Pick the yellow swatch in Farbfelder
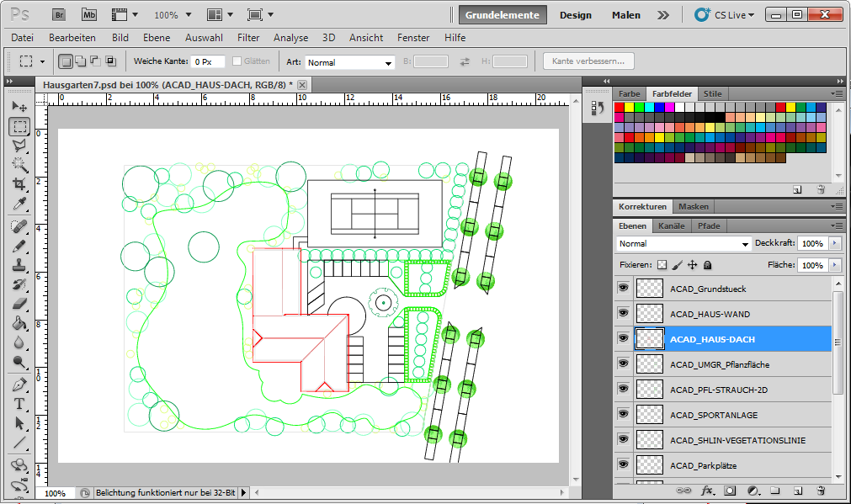Screen dimensions: 851x504 click(630, 108)
